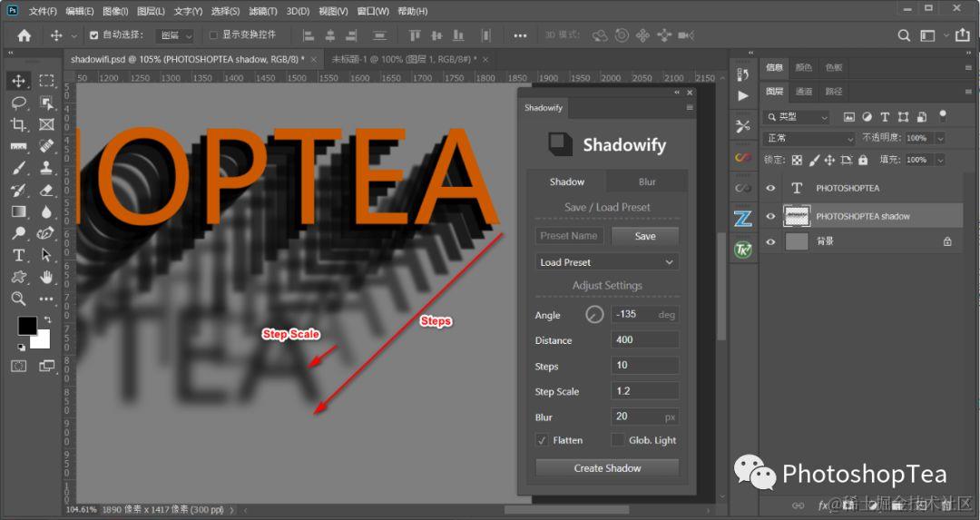Open the 路径 panel tab
Image resolution: width=980 pixels, height=520 pixels.
click(834, 92)
